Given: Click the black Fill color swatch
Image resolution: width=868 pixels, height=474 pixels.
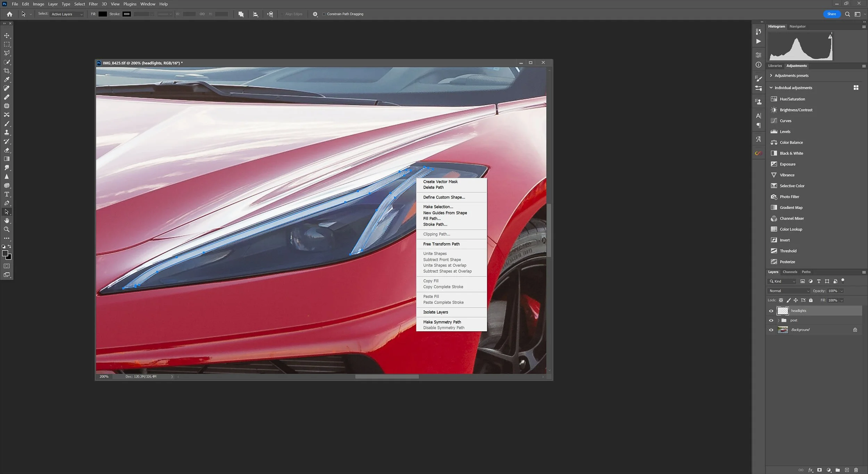Looking at the screenshot, I should (102, 14).
